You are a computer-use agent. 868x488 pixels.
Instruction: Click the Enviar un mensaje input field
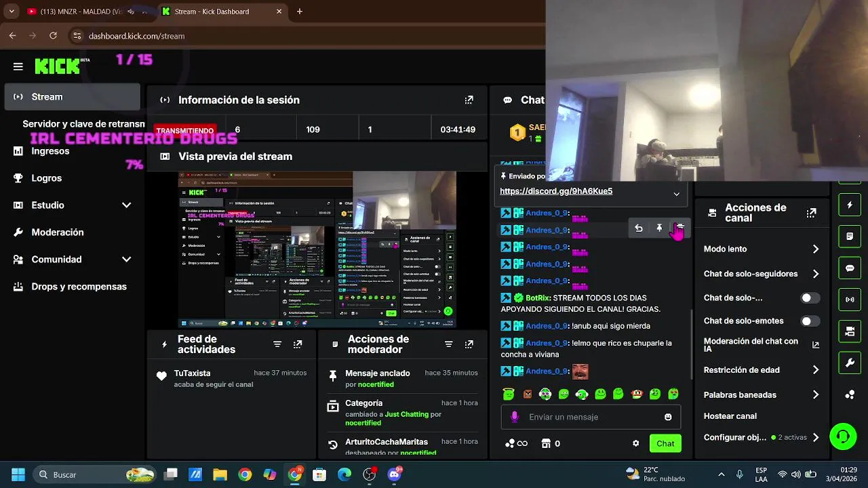pyautogui.click(x=591, y=417)
